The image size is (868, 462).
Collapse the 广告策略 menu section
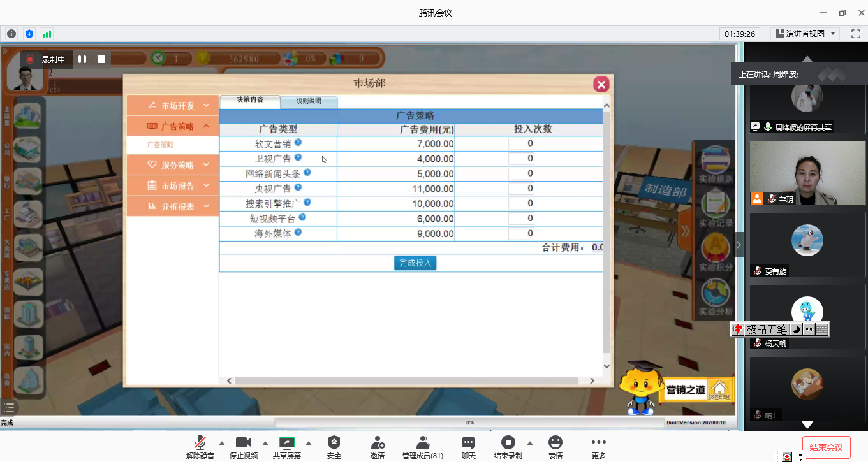click(173, 126)
